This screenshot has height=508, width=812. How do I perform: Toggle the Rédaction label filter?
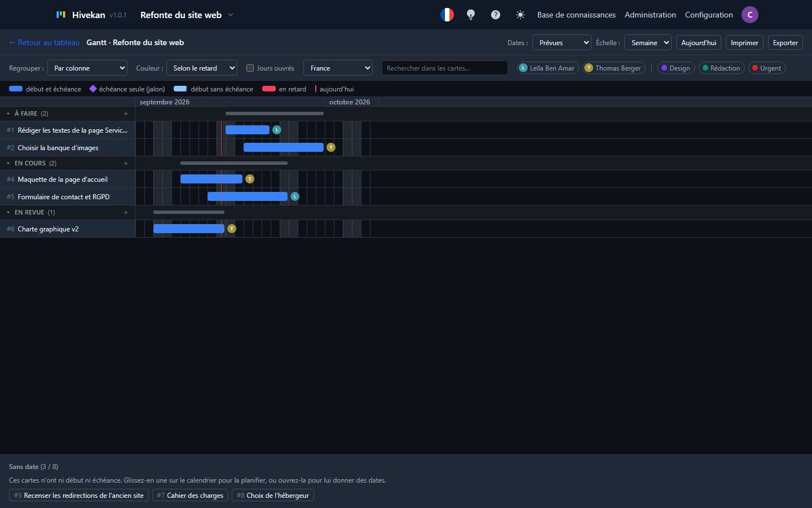722,68
